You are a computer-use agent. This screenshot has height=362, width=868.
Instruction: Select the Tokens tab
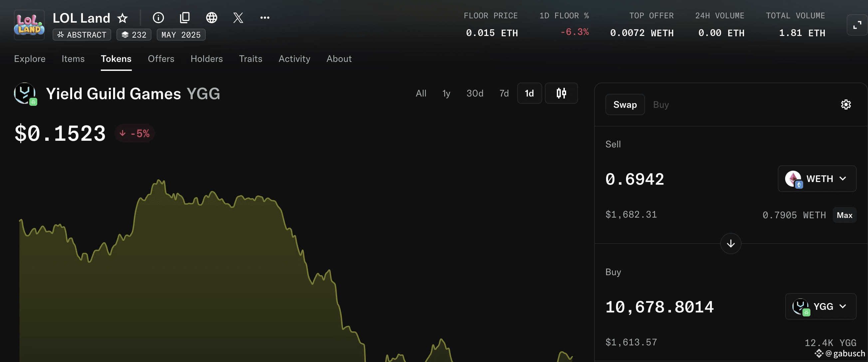click(116, 59)
